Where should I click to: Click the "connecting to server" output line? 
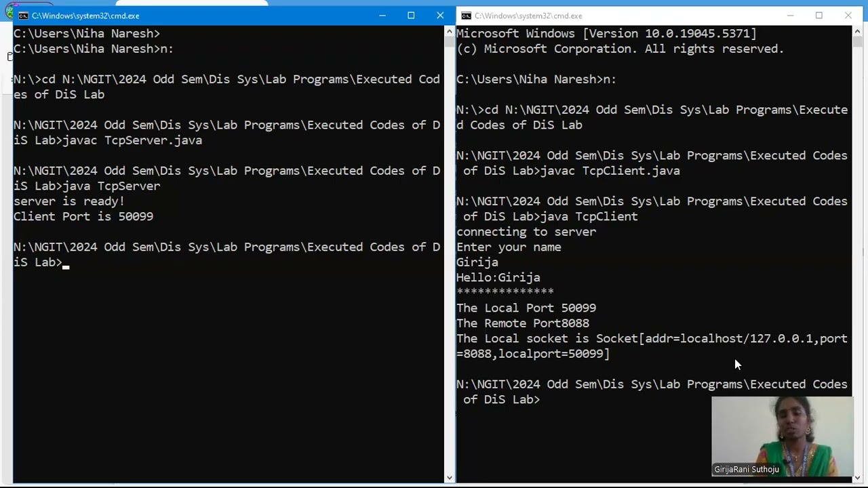coord(526,232)
